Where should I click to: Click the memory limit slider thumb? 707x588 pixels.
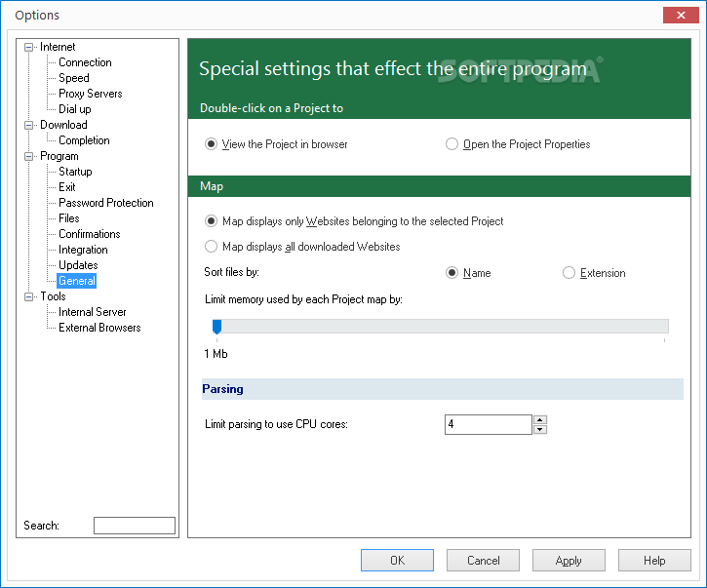(216, 327)
